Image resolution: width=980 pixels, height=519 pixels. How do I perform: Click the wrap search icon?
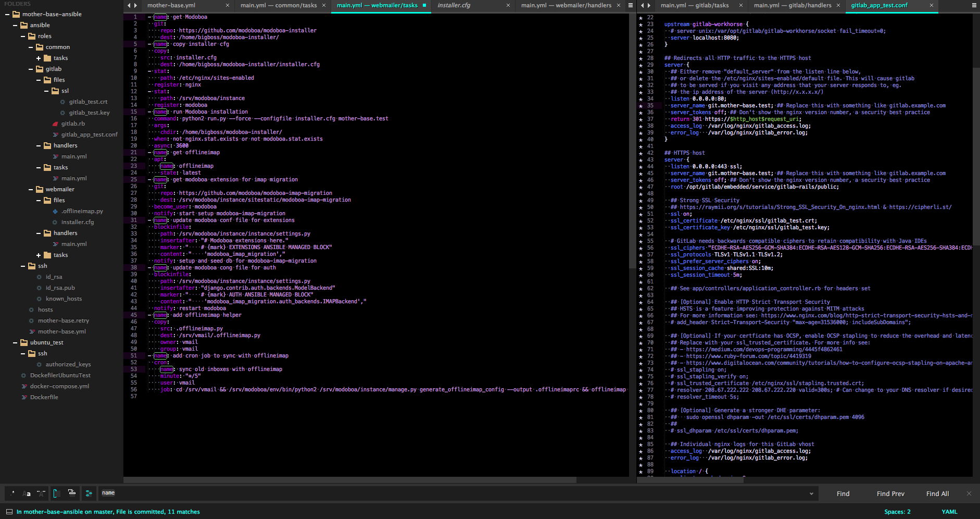[x=57, y=493]
